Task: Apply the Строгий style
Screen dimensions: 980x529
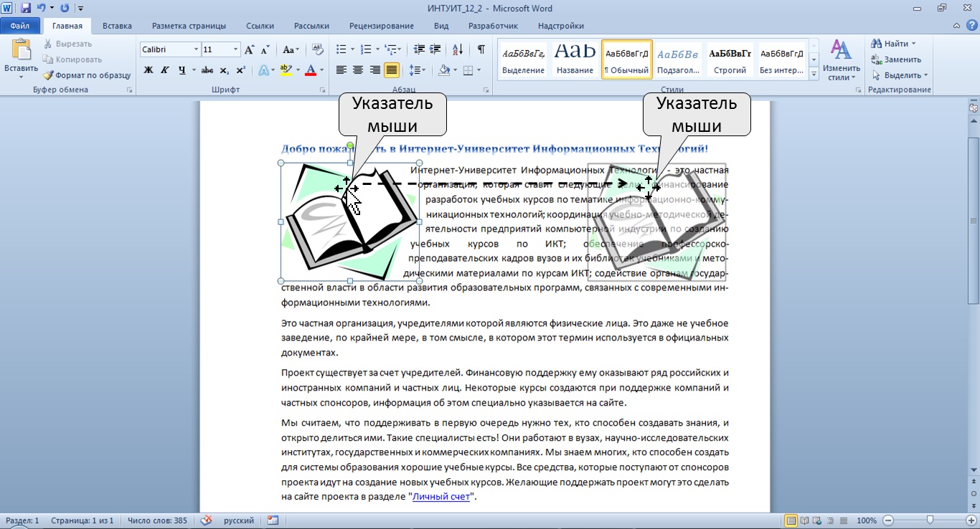Action: [x=730, y=59]
